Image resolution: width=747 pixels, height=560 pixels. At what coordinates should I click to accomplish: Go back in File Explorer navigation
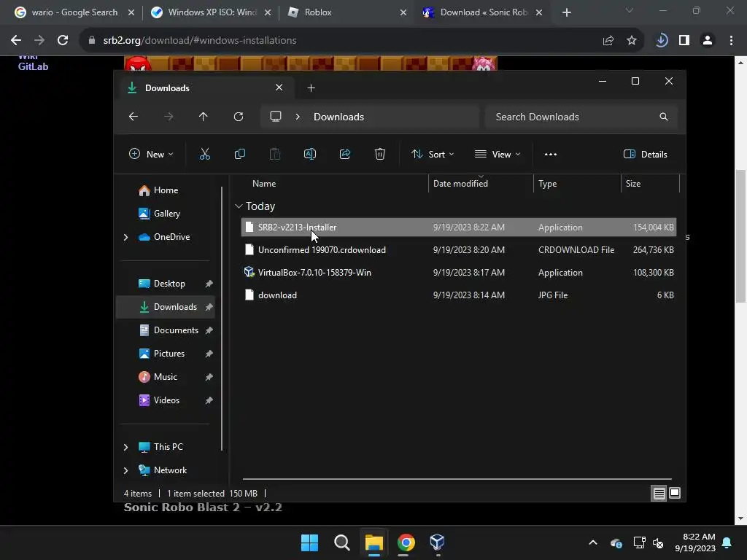point(133,117)
